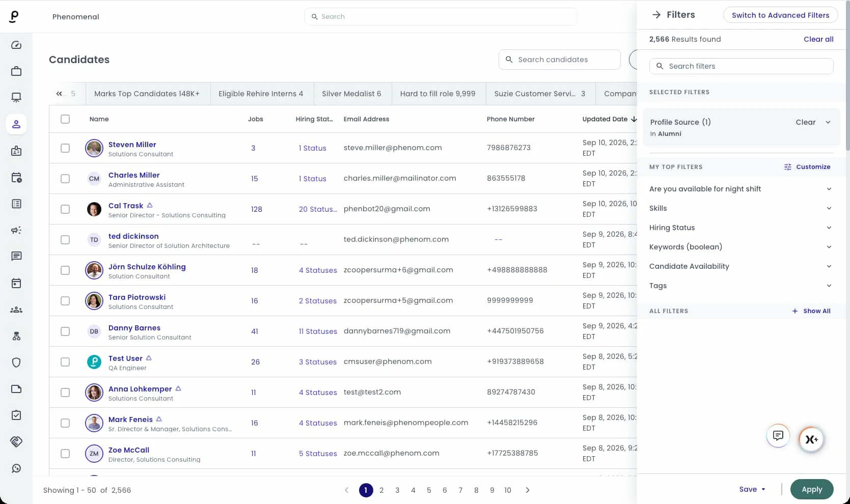The image size is (850, 504).
Task: Check the box for Steven Miller
Action: [x=65, y=148]
